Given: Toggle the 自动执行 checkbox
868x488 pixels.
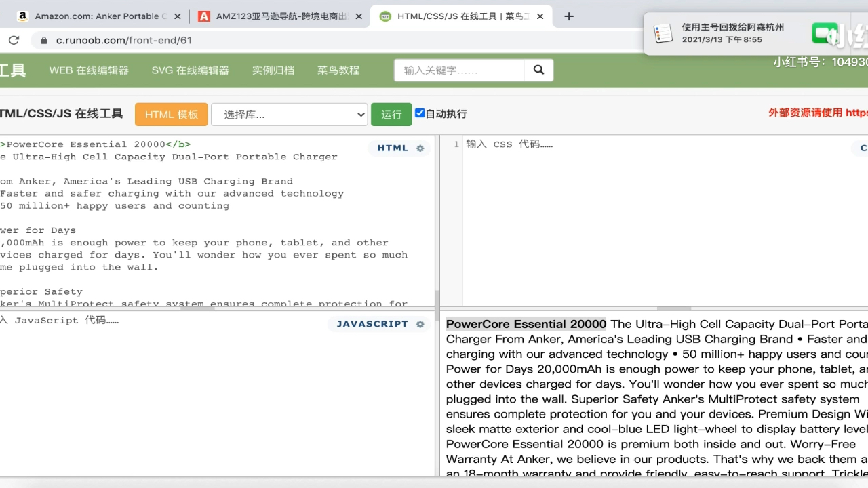Looking at the screenshot, I should point(420,113).
